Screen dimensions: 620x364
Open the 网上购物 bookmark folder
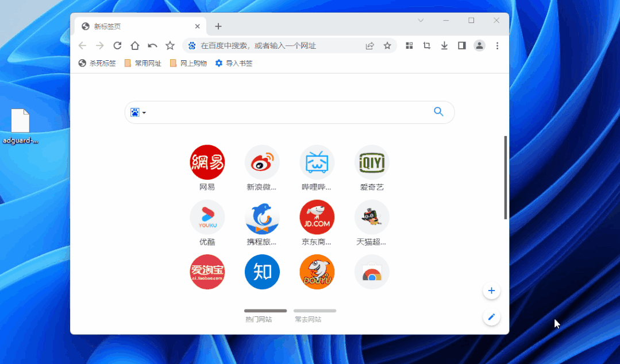[x=188, y=63]
